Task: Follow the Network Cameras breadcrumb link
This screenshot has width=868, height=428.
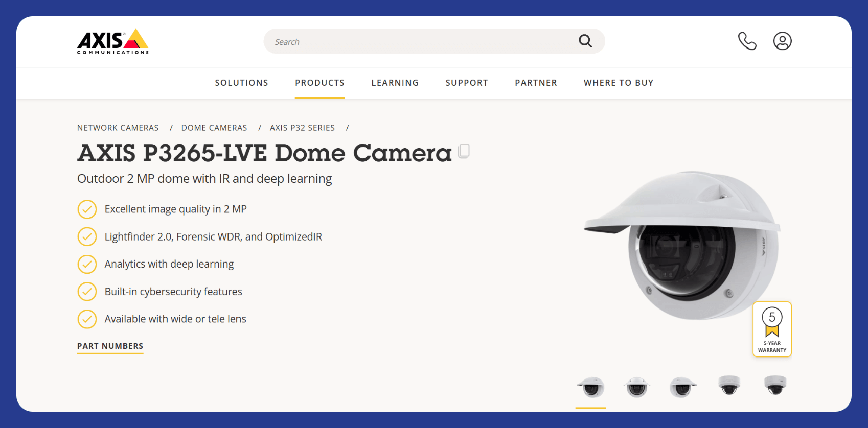Action: tap(118, 128)
